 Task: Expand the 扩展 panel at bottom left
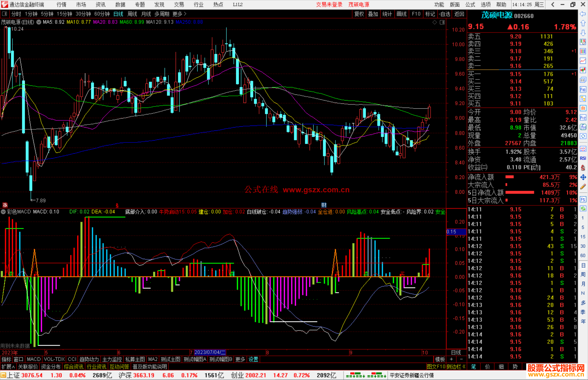click(8, 367)
